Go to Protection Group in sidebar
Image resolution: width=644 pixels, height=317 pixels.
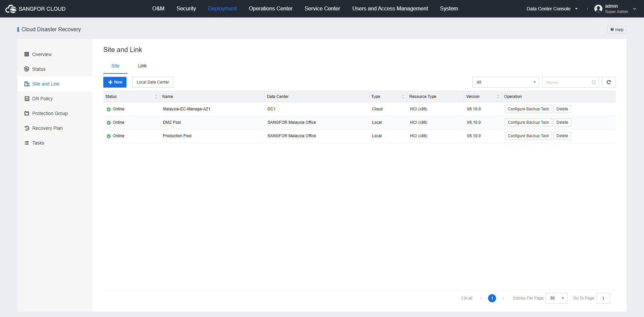(x=55, y=113)
